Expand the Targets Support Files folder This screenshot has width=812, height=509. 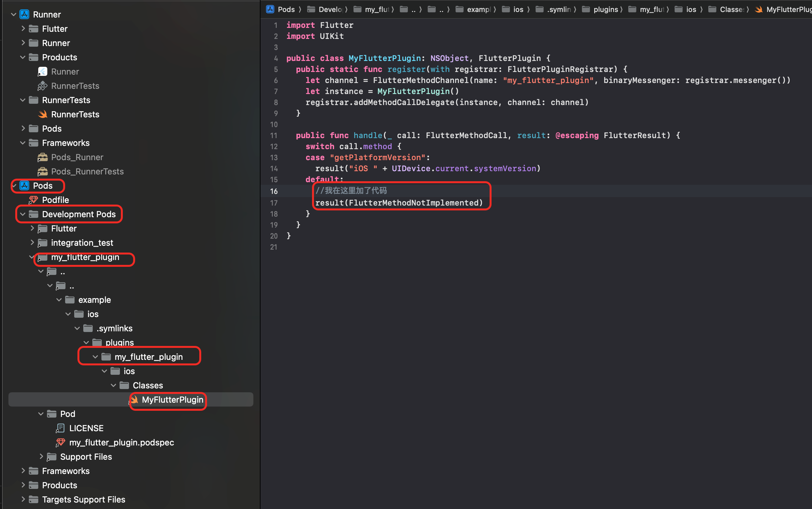click(x=23, y=499)
